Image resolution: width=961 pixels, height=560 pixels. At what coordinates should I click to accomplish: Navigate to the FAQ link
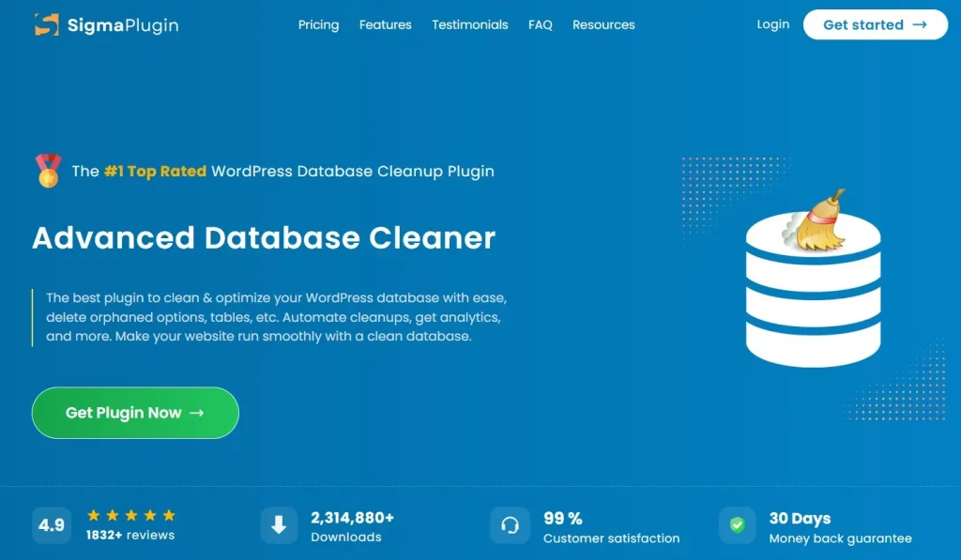541,24
